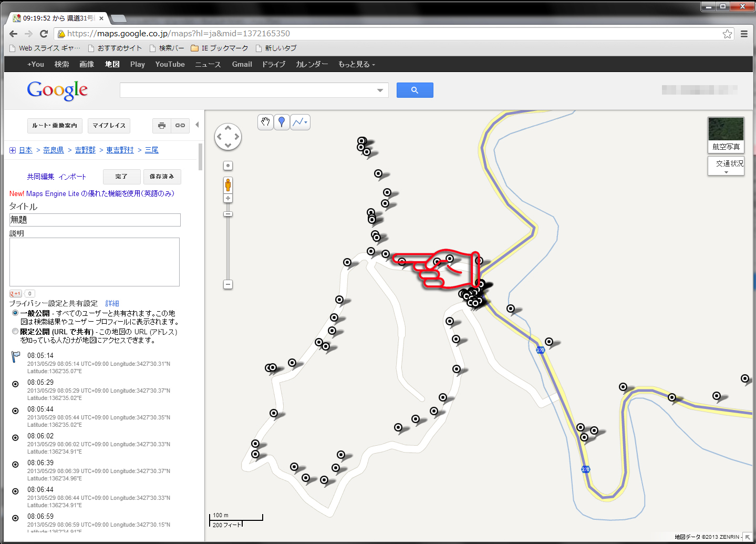Click the ルート・乗換案内 button
Image resolution: width=756 pixels, height=544 pixels.
(55, 126)
